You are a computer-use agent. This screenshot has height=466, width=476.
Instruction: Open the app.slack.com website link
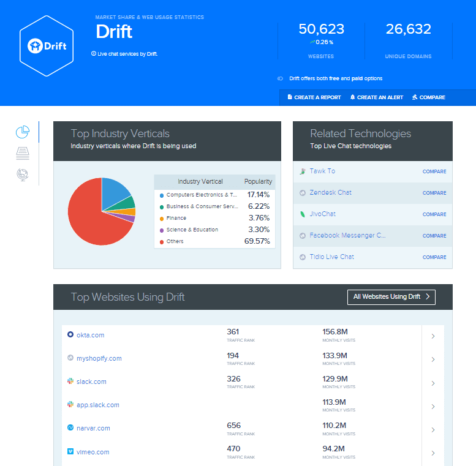[98, 405]
